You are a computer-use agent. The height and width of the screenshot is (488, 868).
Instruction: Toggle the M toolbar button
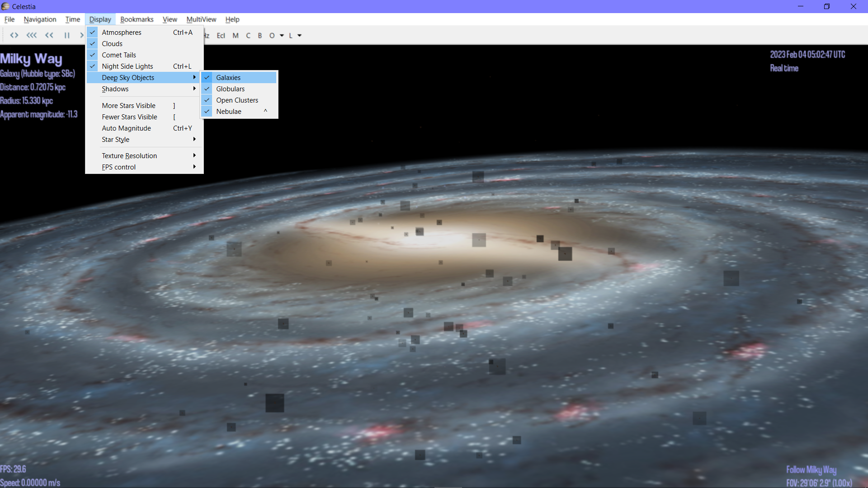236,35
